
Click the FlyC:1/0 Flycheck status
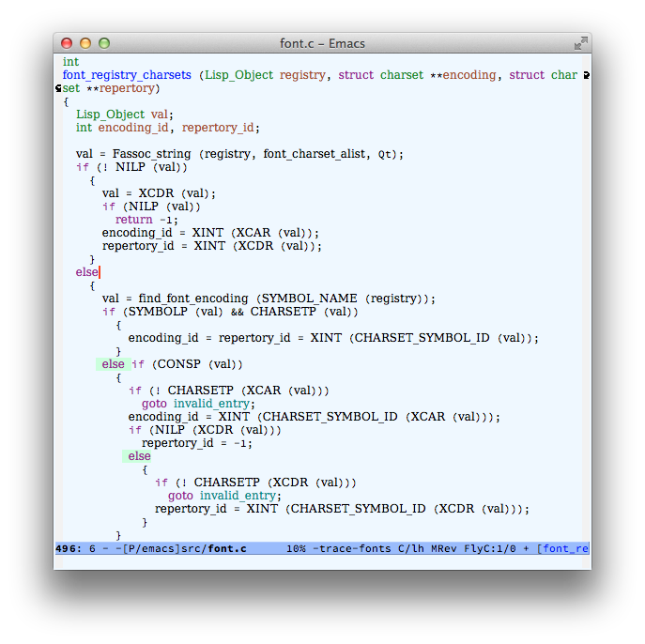coord(489,548)
